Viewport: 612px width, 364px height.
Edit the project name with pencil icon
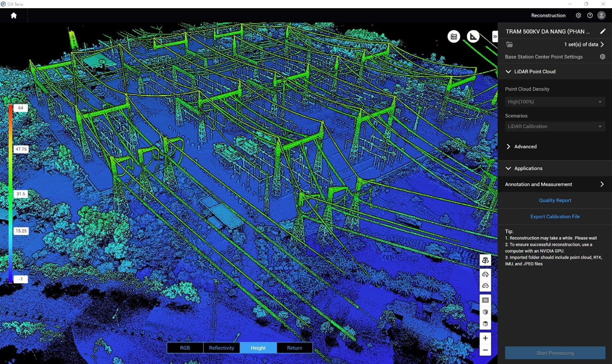coord(603,31)
